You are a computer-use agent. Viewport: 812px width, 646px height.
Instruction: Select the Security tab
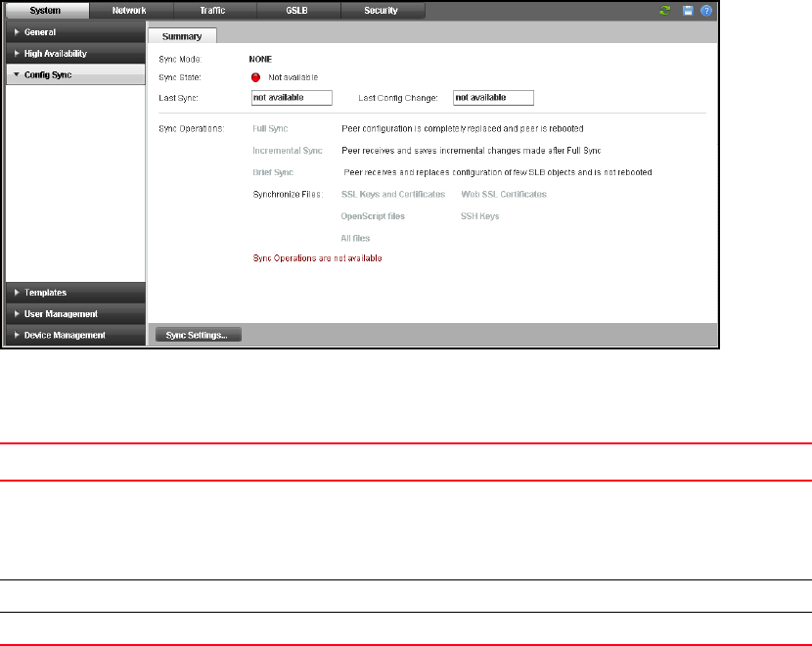pos(383,11)
